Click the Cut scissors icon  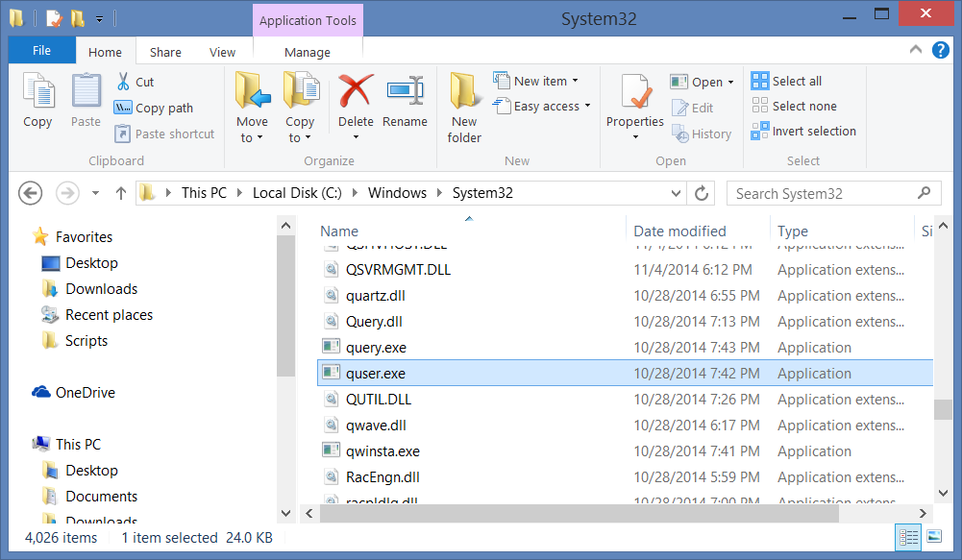point(123,82)
